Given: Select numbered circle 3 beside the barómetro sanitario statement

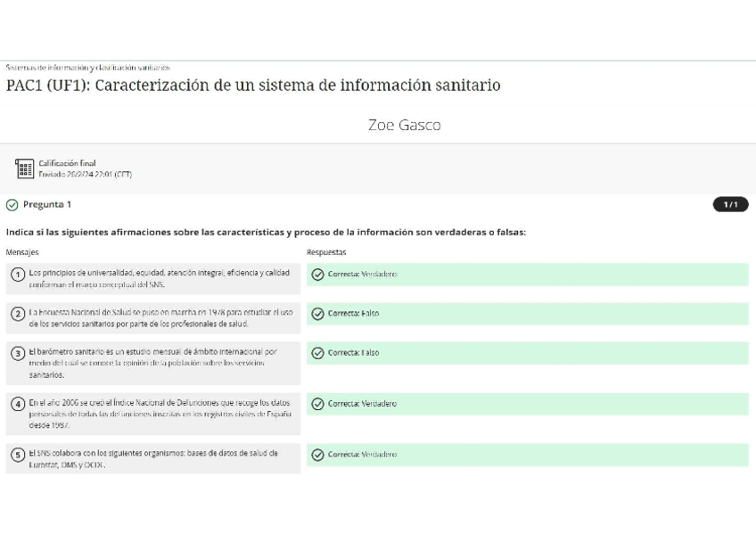Looking at the screenshot, I should click(19, 354).
